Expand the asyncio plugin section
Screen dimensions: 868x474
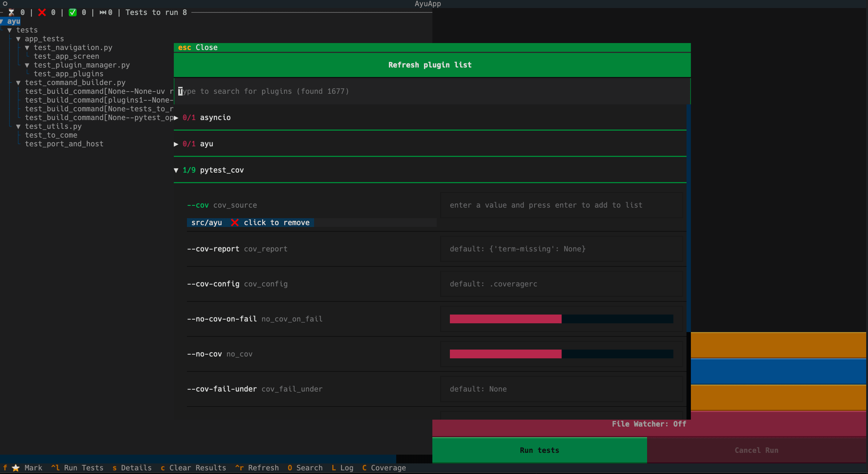click(176, 117)
